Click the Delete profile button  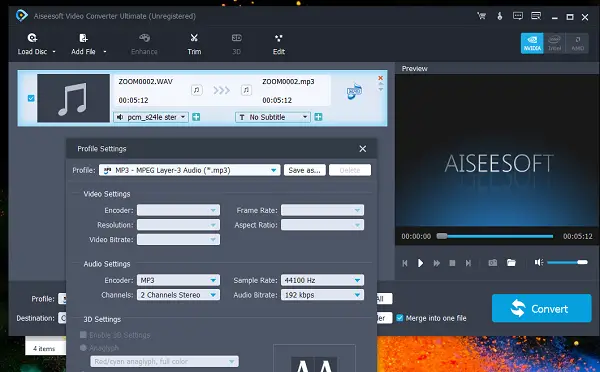[x=350, y=170]
